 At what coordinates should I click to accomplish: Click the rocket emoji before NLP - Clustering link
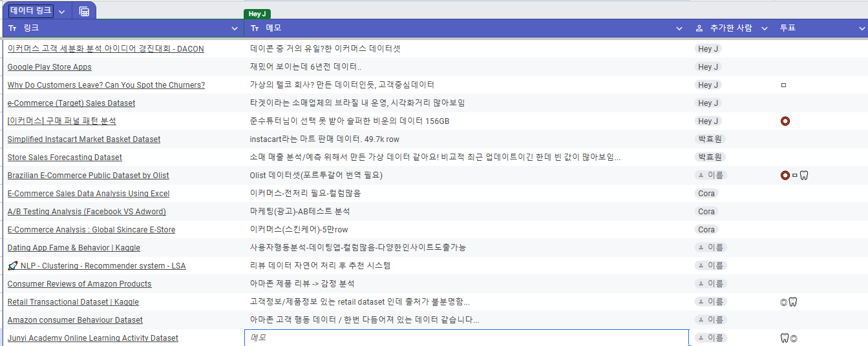click(12, 266)
